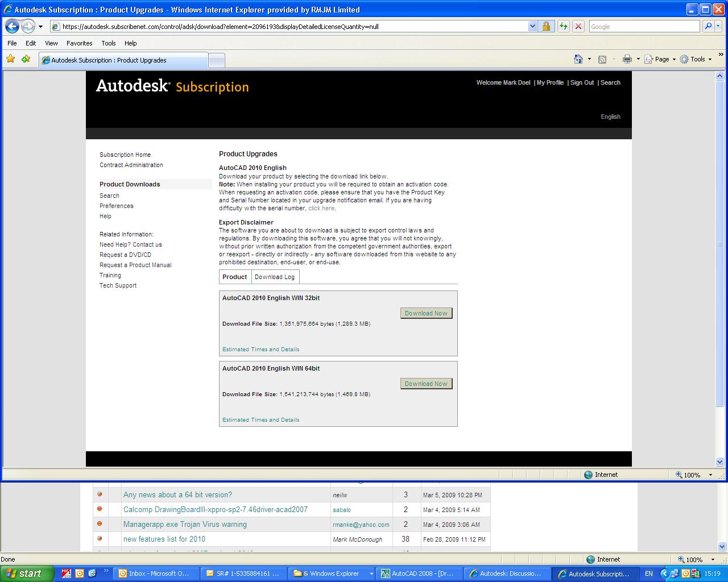Viewport: 728px width, 582px height.
Task: Click Request a DVD/CD
Action: [125, 255]
